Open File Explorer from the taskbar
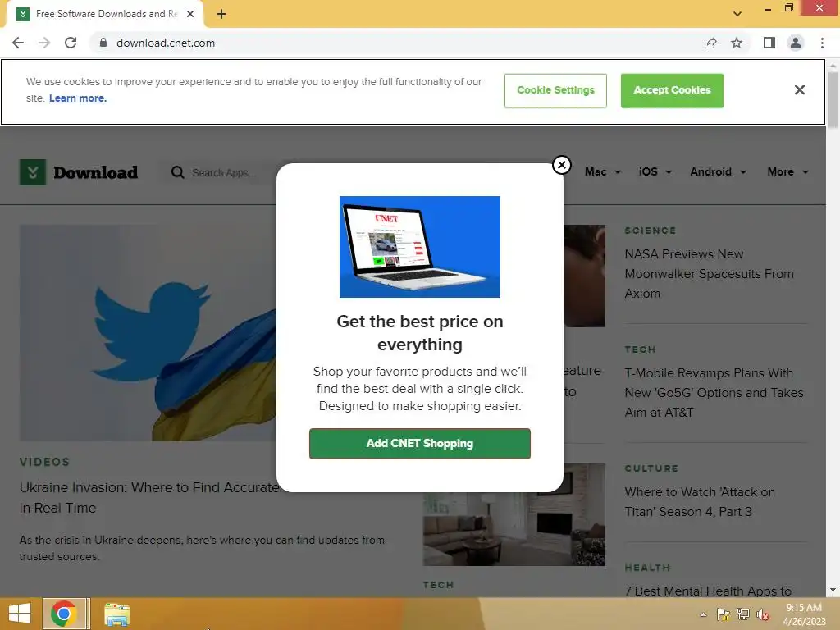840x630 pixels. tap(116, 614)
